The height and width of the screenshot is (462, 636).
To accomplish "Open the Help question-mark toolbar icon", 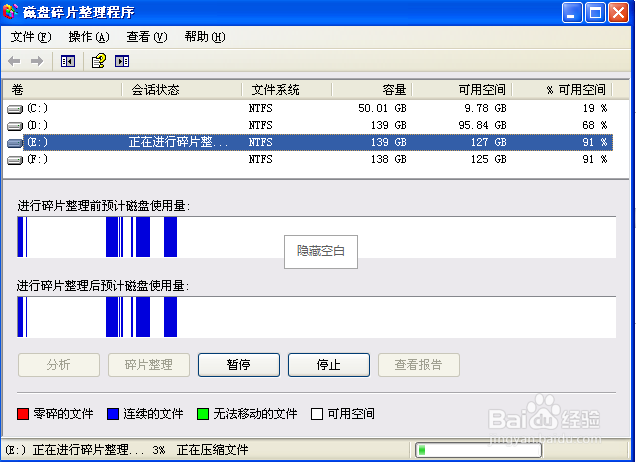I will [x=99, y=61].
